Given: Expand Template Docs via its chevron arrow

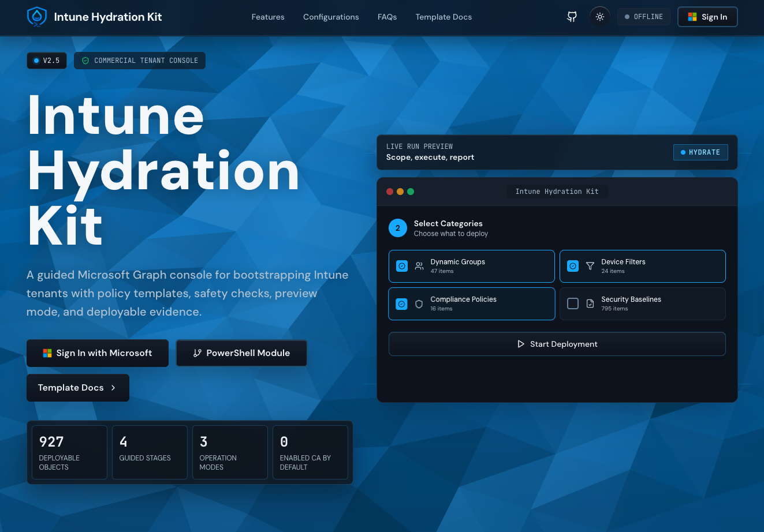Looking at the screenshot, I should click(x=113, y=388).
